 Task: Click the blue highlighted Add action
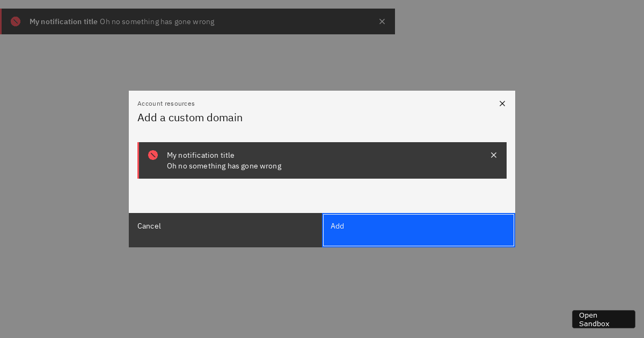pyautogui.click(x=419, y=230)
